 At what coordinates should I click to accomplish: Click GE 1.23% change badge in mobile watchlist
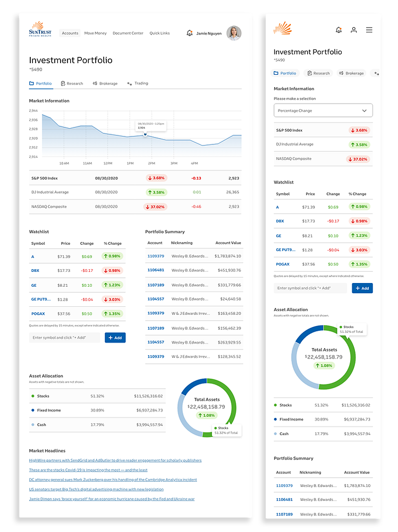359,235
